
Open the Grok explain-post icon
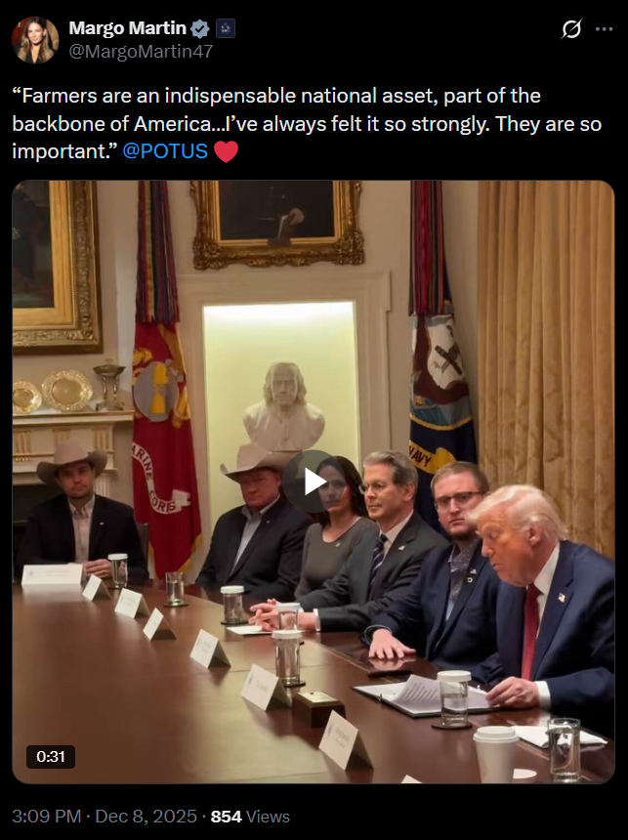571,29
